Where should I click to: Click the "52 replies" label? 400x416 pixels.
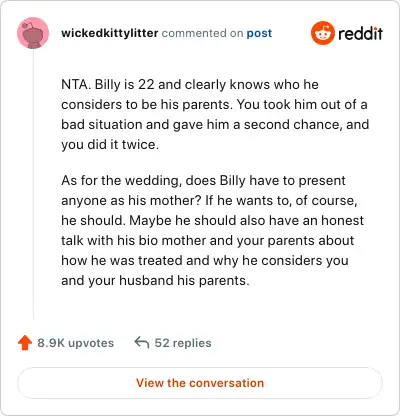183,343
